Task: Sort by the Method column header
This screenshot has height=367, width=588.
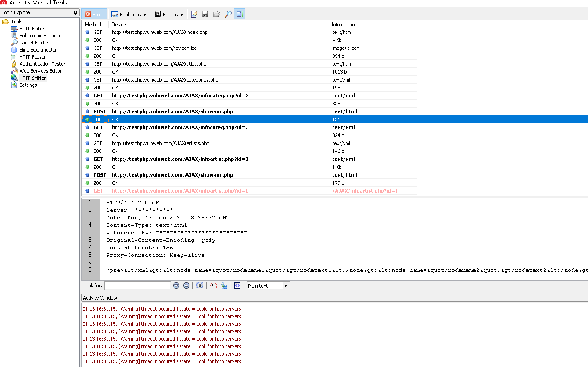Action: coord(95,25)
